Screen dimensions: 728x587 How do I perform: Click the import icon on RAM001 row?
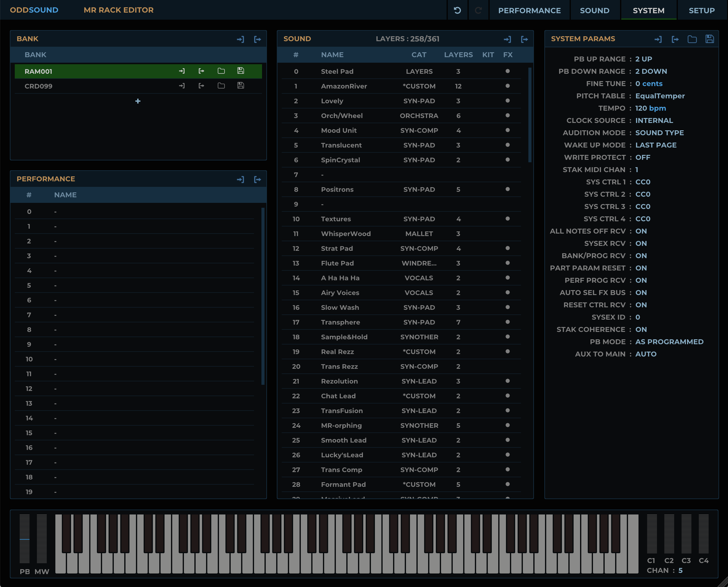182,71
